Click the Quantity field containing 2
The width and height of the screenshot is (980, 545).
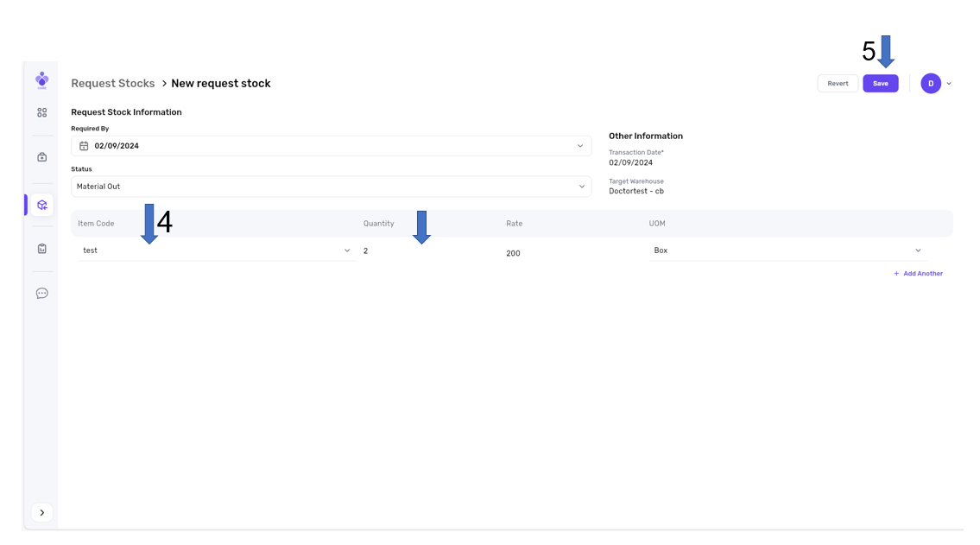coord(427,250)
